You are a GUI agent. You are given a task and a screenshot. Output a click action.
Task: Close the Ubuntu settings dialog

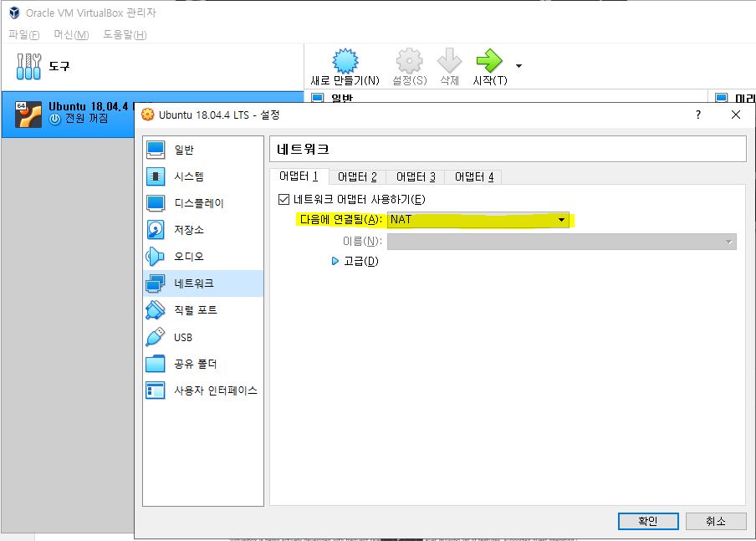736,115
